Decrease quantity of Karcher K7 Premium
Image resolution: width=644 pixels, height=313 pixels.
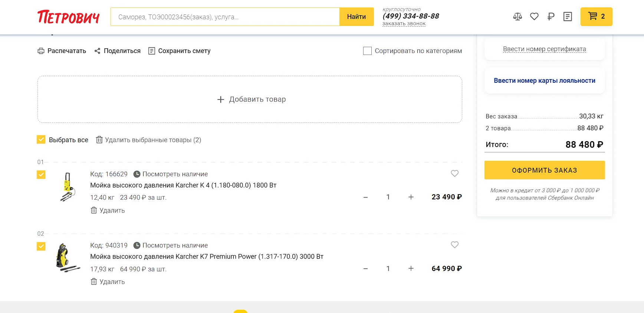click(365, 268)
